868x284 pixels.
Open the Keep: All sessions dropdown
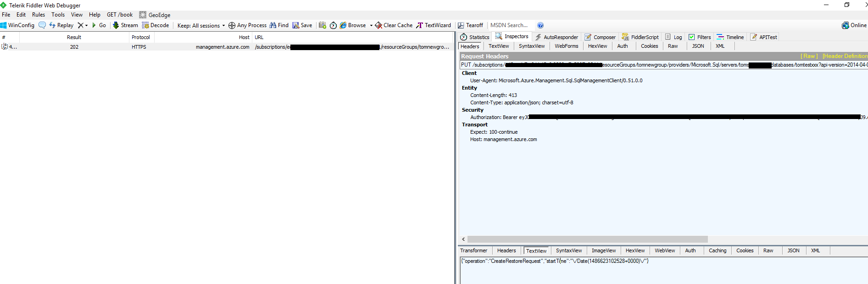tap(201, 25)
